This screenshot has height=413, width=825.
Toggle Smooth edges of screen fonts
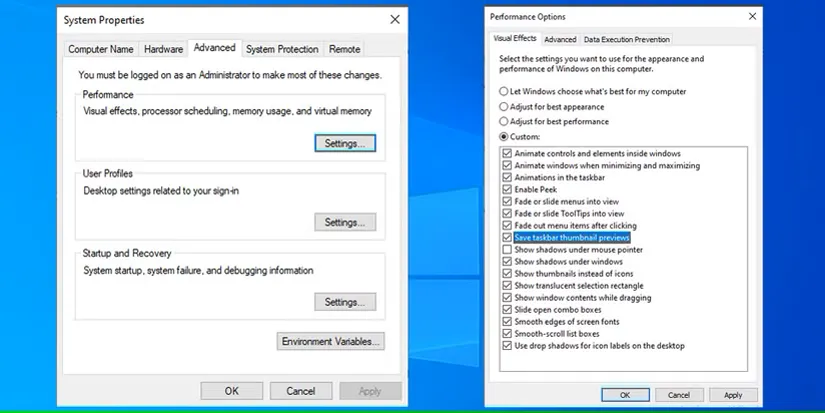coord(507,322)
